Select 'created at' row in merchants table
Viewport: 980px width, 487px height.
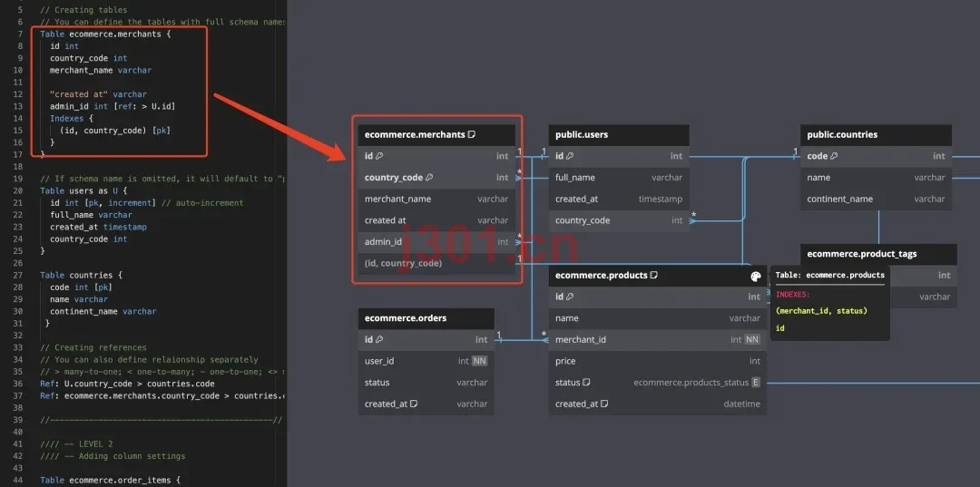(x=436, y=220)
